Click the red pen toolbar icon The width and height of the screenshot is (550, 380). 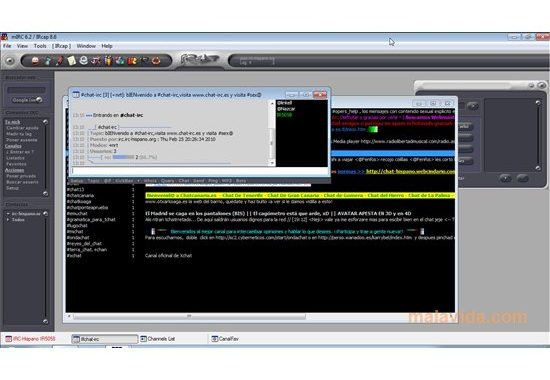click(x=59, y=61)
